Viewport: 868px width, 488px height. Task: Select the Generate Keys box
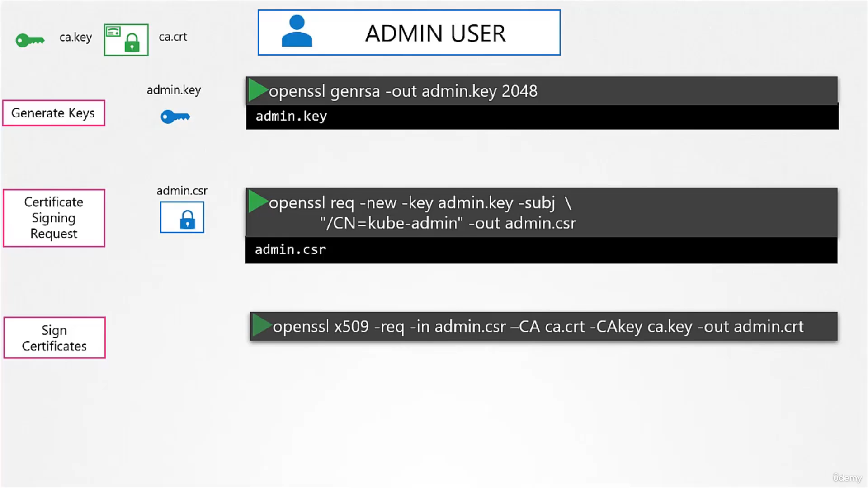[54, 113]
